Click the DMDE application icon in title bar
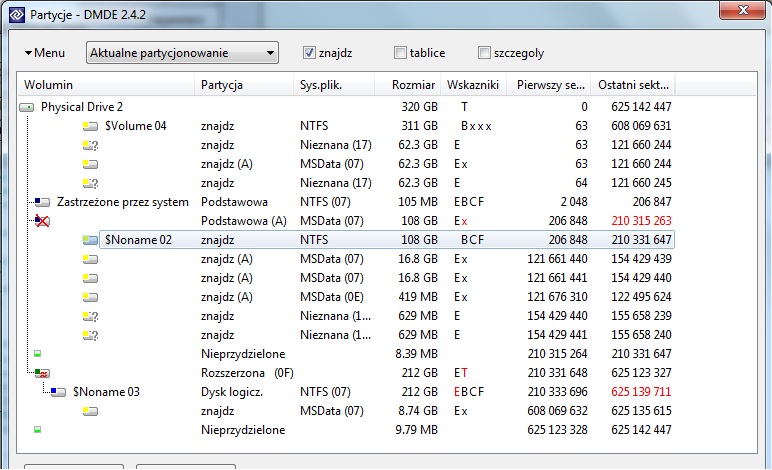This screenshot has width=772, height=470. [x=17, y=14]
